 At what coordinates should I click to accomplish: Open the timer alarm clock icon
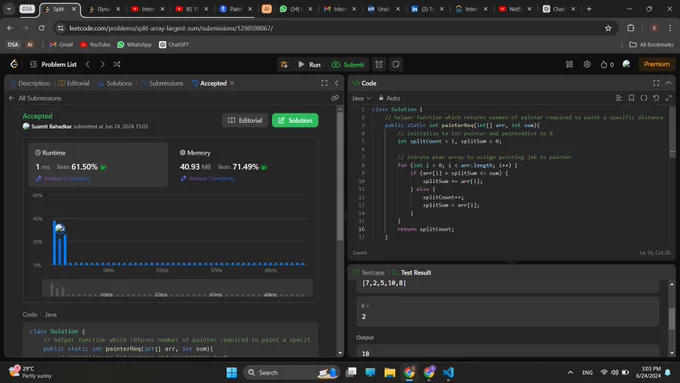coord(379,64)
